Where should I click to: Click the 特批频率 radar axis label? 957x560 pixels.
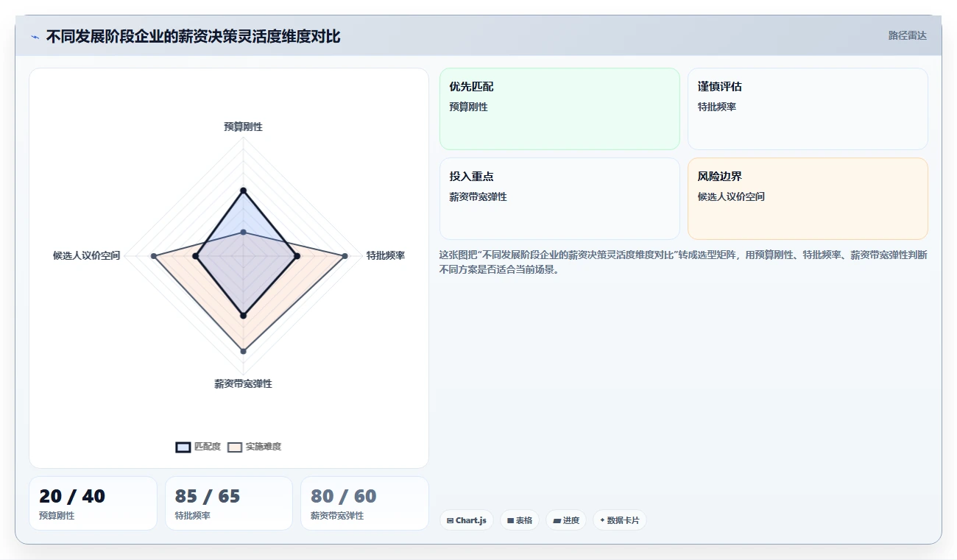pos(386,256)
